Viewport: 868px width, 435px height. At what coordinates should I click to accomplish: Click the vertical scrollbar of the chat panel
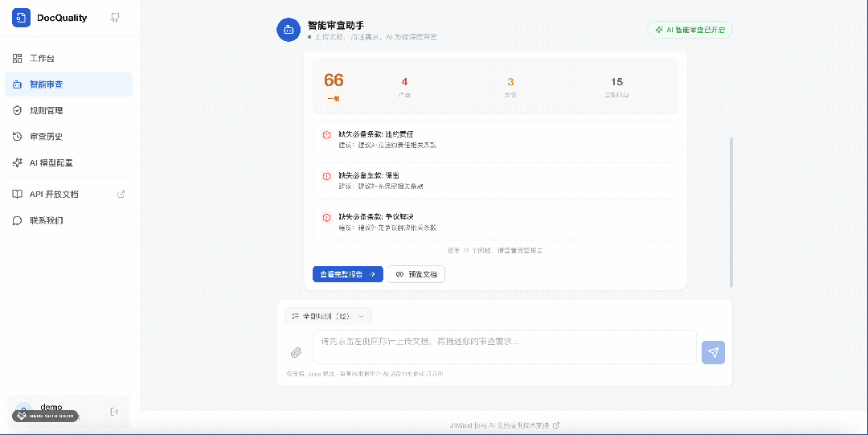[x=731, y=212]
